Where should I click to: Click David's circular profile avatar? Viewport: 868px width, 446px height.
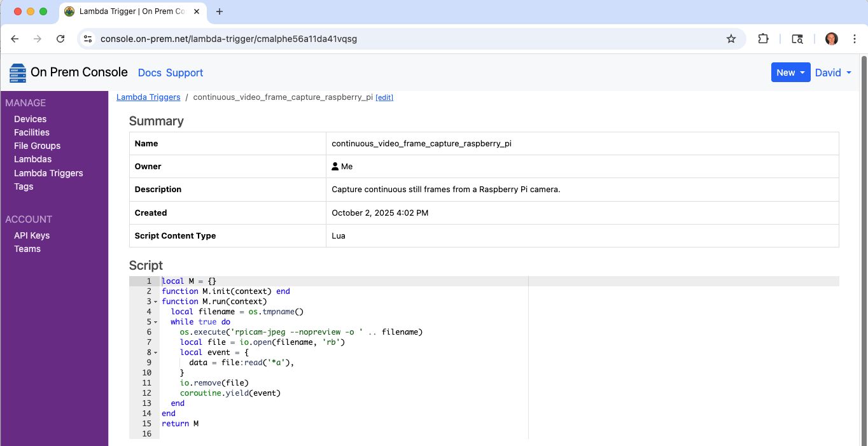pyautogui.click(x=831, y=38)
